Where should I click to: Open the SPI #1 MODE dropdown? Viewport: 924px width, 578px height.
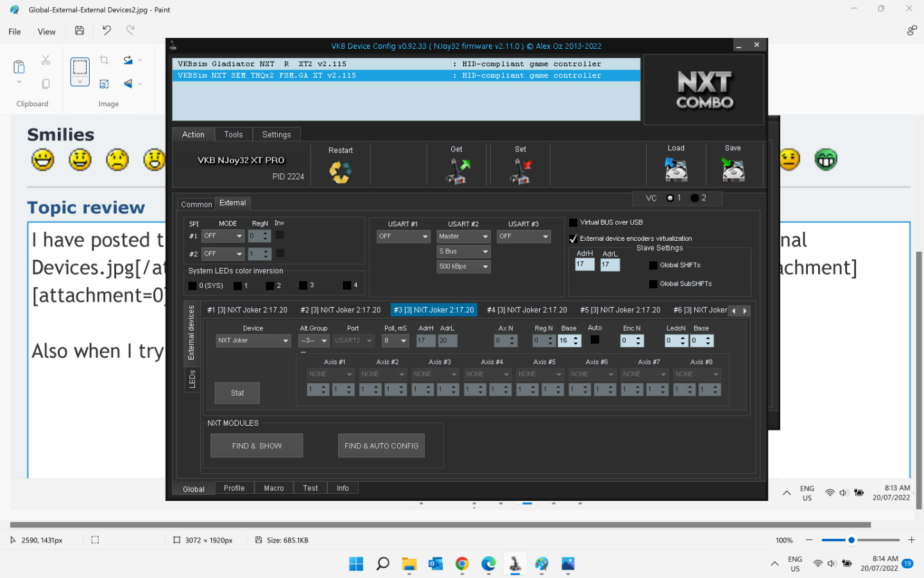click(223, 236)
